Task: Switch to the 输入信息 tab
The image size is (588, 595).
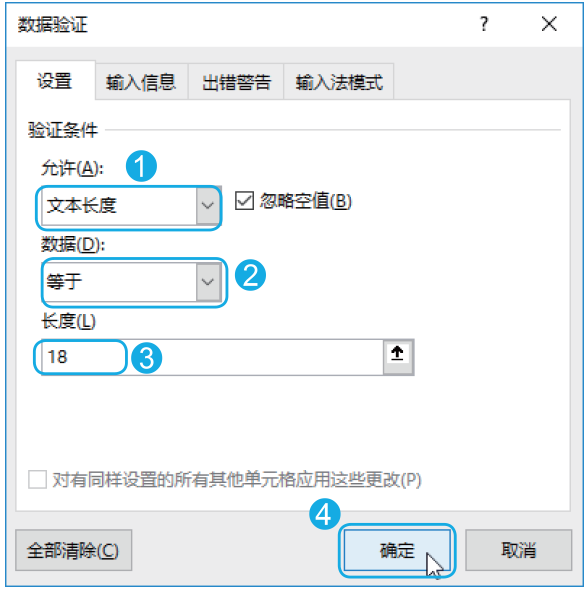Action: pyautogui.click(x=141, y=82)
